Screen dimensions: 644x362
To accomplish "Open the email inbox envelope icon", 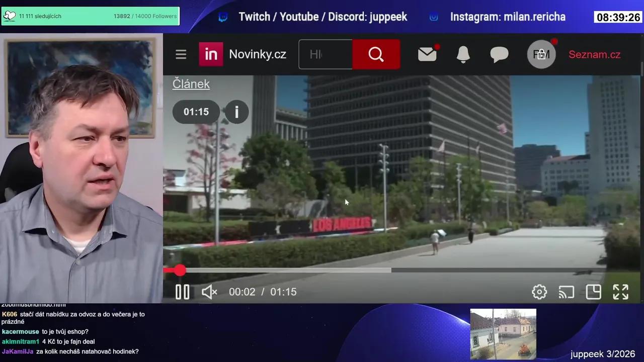I will (427, 54).
